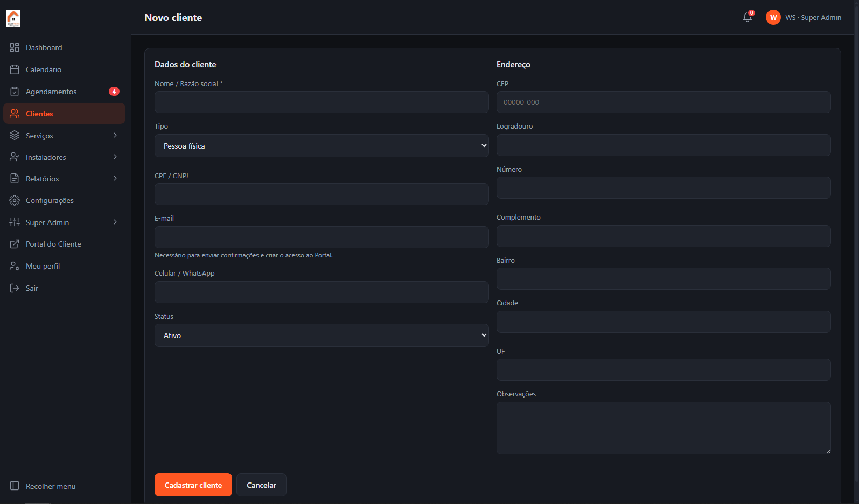The width and height of the screenshot is (859, 504).
Task: Click the Relatórios document icon
Action: pos(15,179)
